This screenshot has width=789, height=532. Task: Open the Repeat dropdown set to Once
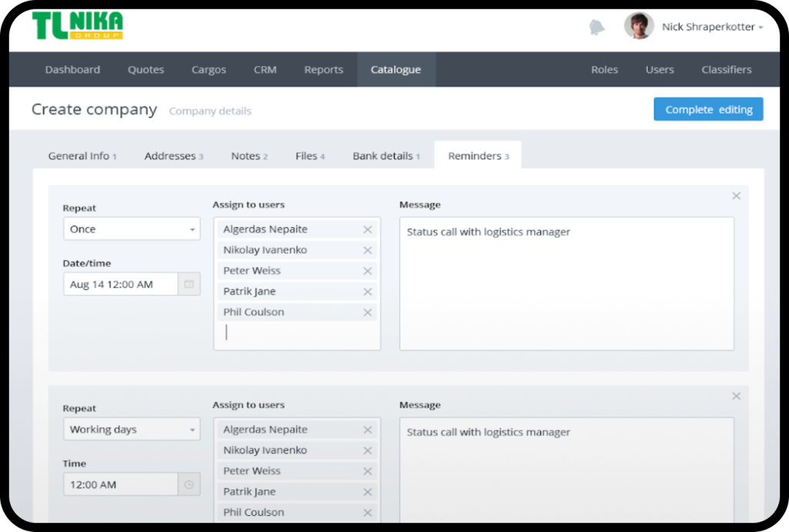click(x=131, y=229)
